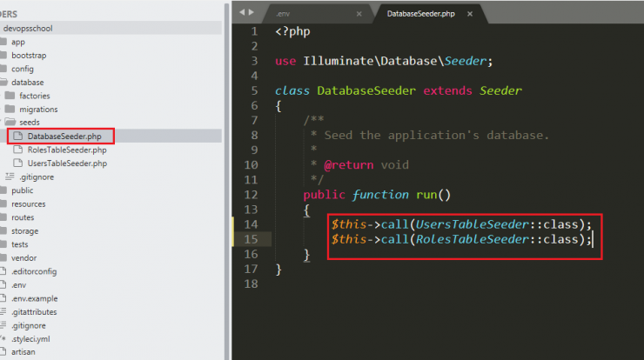
Task: Click the 'DatabaseSeeder' class name
Action: click(366, 90)
